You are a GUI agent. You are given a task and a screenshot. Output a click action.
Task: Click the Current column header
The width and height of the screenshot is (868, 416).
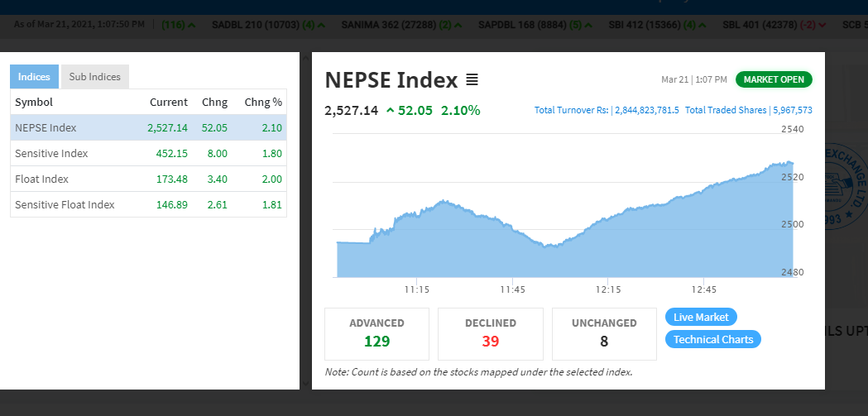(x=169, y=103)
